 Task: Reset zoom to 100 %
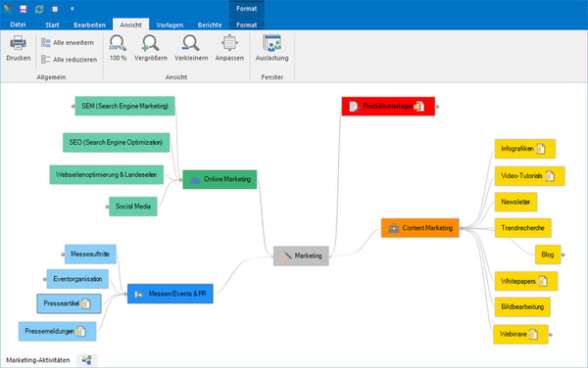tap(118, 48)
